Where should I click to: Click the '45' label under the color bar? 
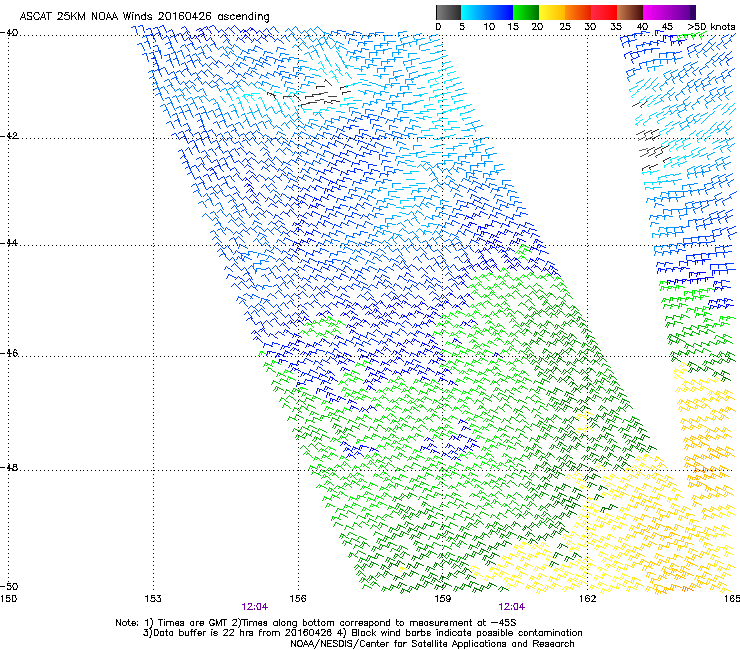[667, 27]
